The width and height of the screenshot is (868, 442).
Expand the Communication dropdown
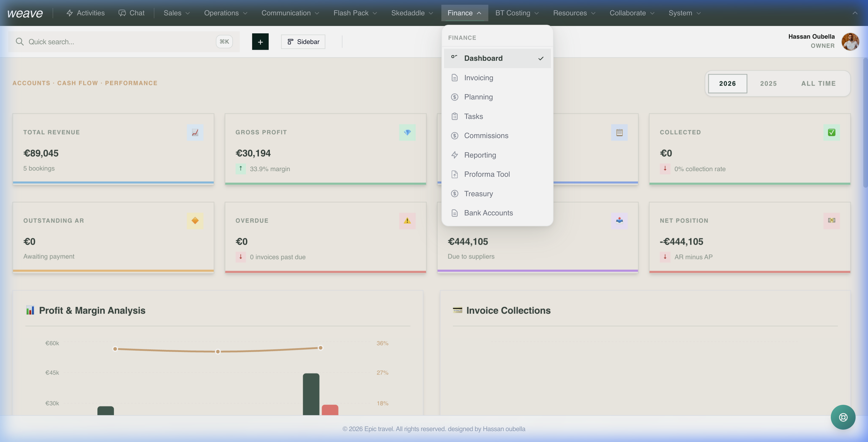coord(290,13)
